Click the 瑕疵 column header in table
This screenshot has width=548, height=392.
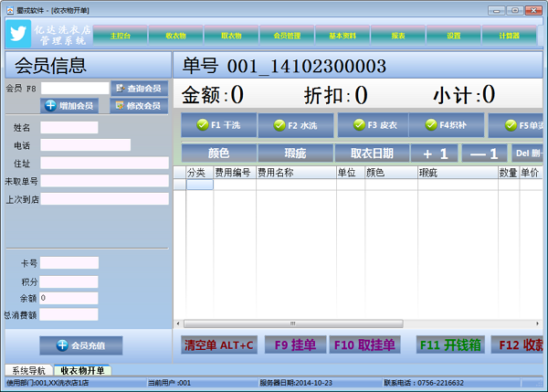(458, 173)
